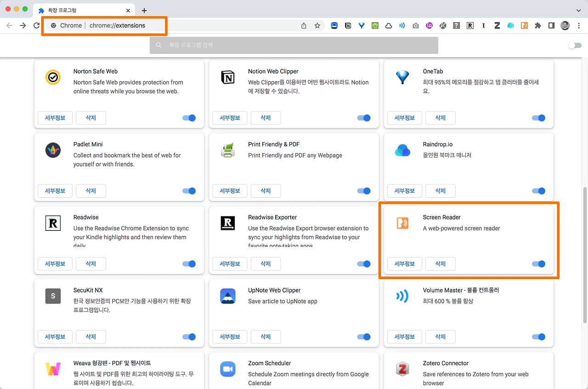Click the Zotero Connector card icon
The height and width of the screenshot is (389, 588).
pos(402,369)
